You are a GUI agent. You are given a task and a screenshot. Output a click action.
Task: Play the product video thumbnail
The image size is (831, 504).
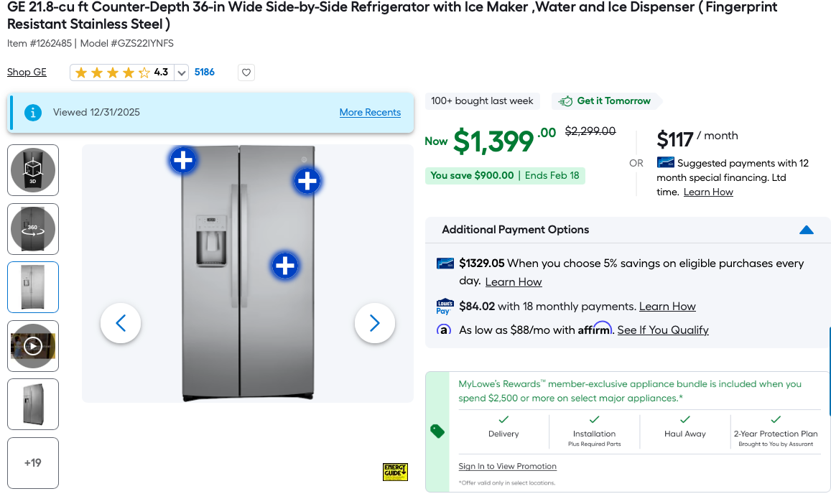tap(32, 345)
